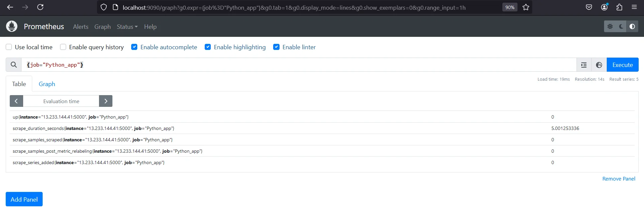Open the Graph navigation link
Image resolution: width=644 pixels, height=211 pixels.
102,27
